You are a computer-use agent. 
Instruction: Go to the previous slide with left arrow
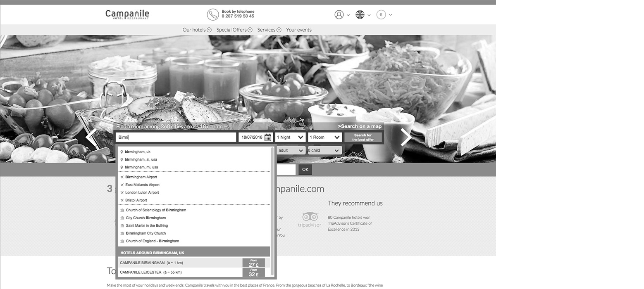tap(91, 137)
